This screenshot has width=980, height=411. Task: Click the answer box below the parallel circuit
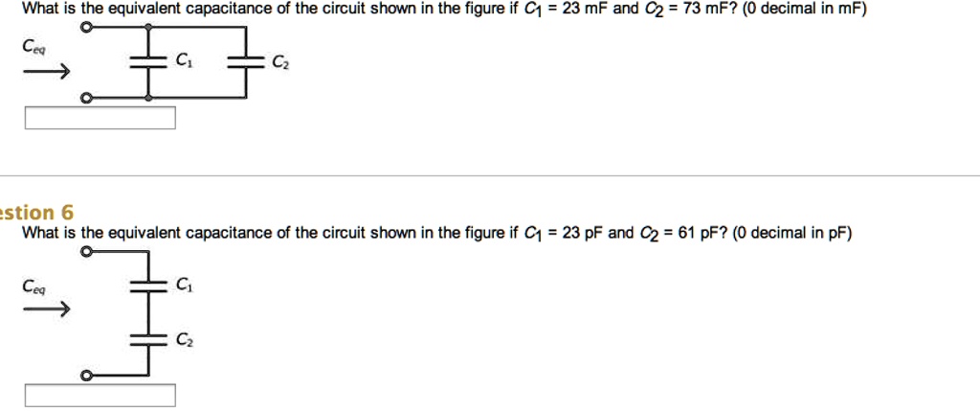coord(100,118)
